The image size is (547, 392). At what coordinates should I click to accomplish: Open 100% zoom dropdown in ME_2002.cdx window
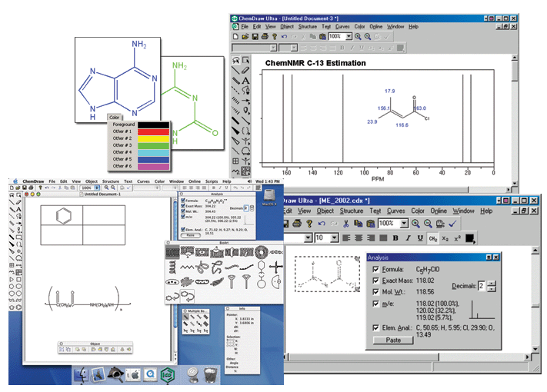[x=404, y=224]
